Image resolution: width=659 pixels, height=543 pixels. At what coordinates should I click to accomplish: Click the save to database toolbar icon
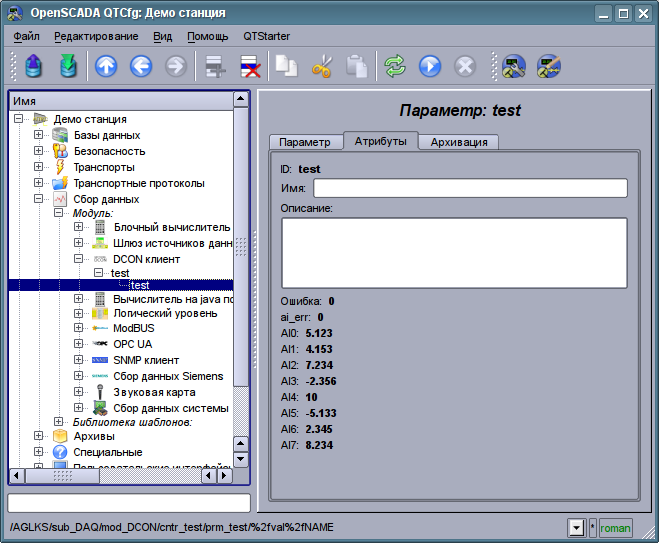[x=69, y=67]
